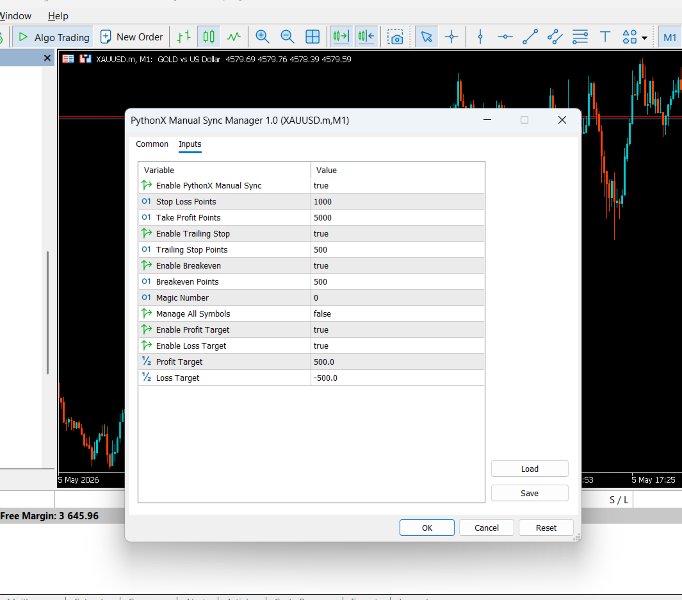
Task: Switch chart to candlestick type
Action: coord(209,37)
